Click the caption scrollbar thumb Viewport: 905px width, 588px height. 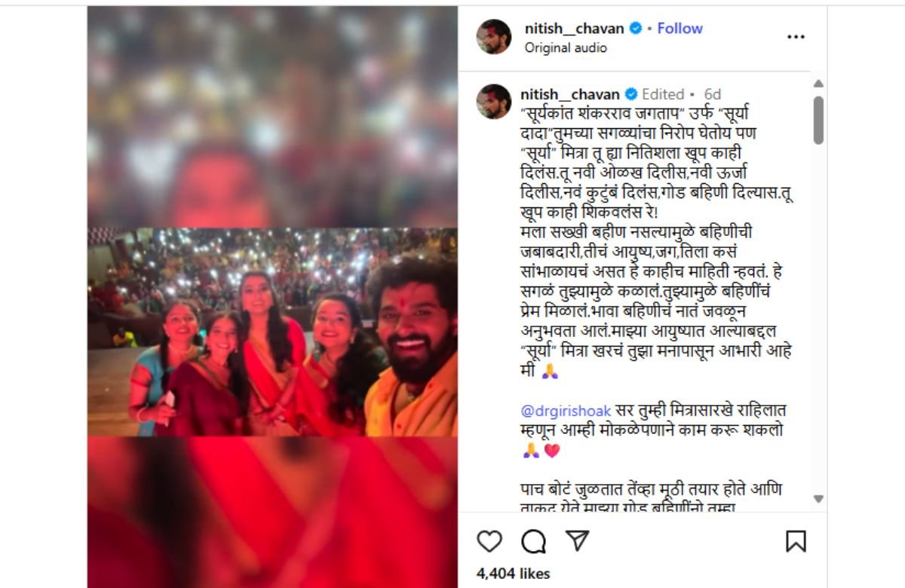[818, 120]
